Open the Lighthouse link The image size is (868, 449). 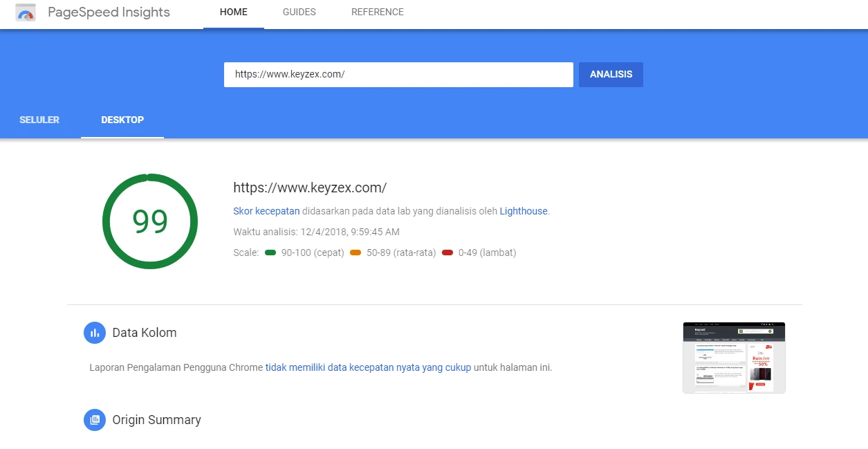tap(524, 211)
